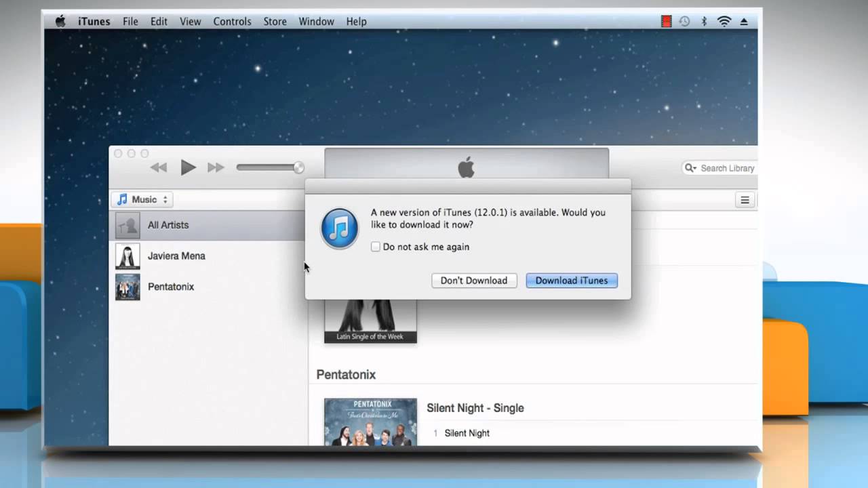This screenshot has height=488, width=868.
Task: Select Pentatonix in artist list
Action: pyautogui.click(x=208, y=287)
